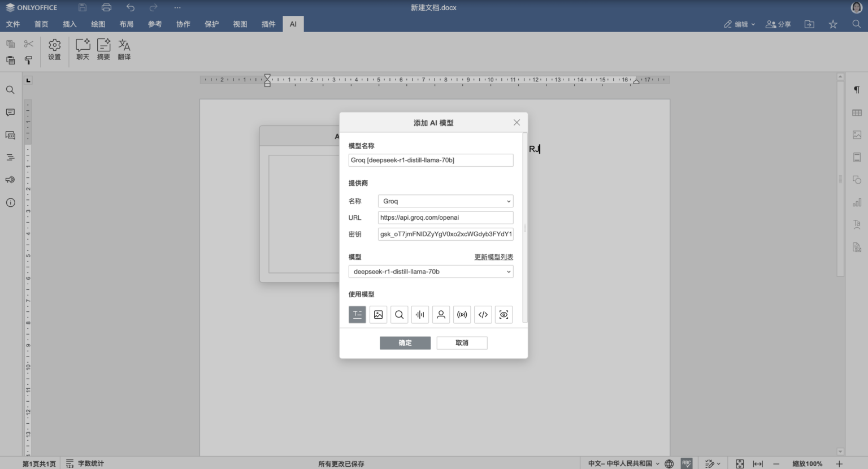Open the AI translate tool
This screenshot has height=469, width=868.
(x=124, y=50)
